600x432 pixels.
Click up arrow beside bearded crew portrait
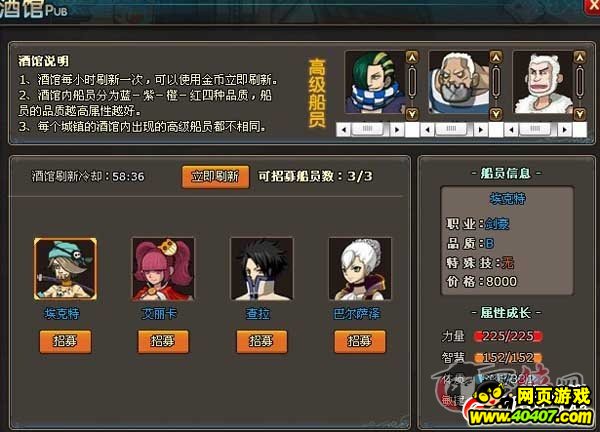[496, 57]
